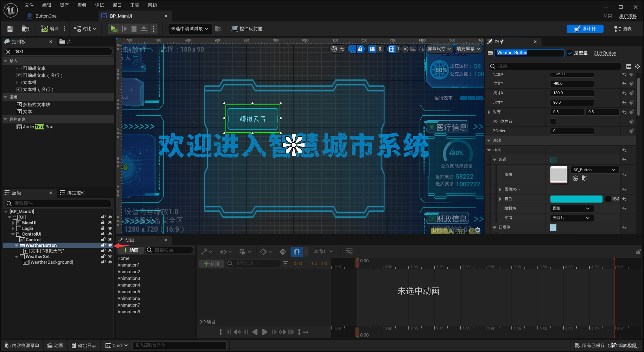
Task: Toggle visibility eye of WeatherButton row
Action: pos(110,245)
